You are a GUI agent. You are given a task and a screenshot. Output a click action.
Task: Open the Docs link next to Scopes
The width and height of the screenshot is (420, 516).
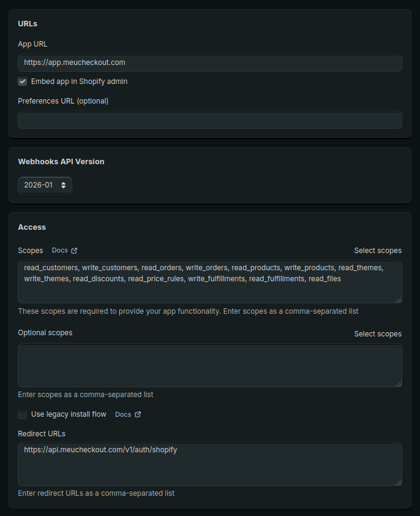click(60, 251)
